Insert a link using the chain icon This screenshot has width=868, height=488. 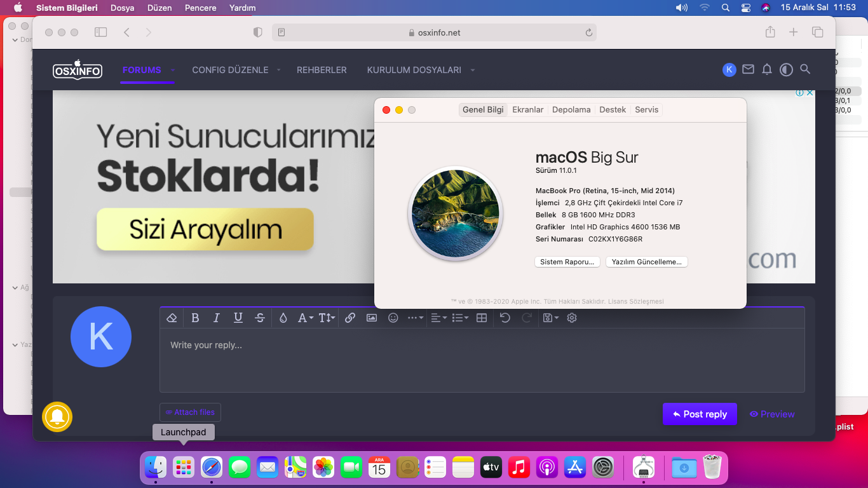350,318
